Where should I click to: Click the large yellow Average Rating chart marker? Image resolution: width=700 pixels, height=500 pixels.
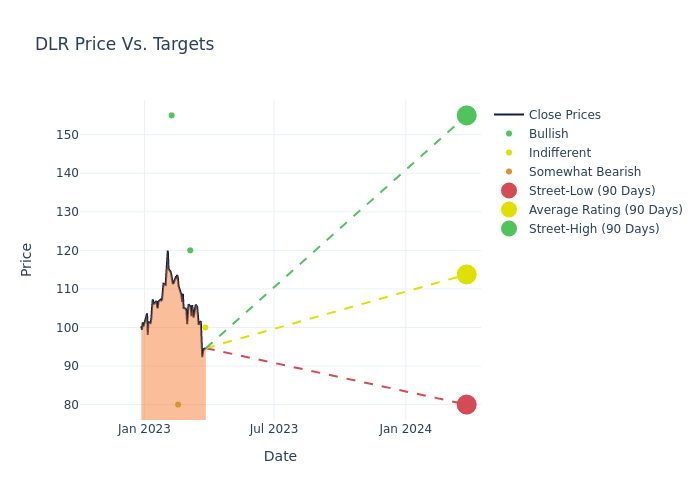466,274
